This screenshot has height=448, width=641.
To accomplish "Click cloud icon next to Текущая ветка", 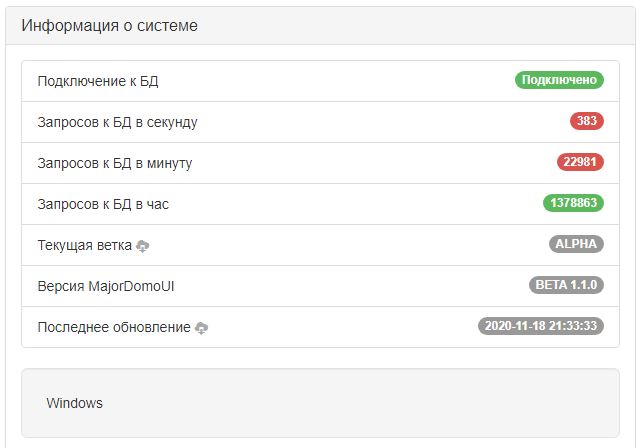I will tap(143, 246).
